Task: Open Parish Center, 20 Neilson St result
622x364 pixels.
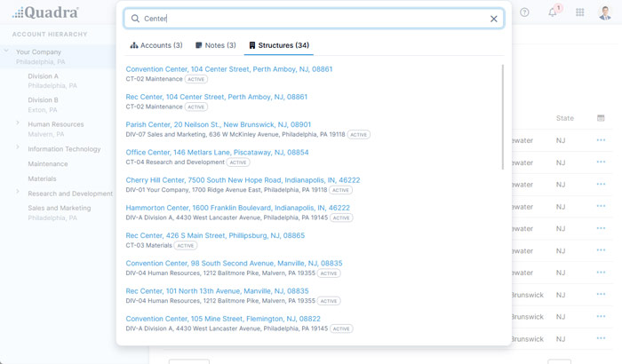Action: 219,125
